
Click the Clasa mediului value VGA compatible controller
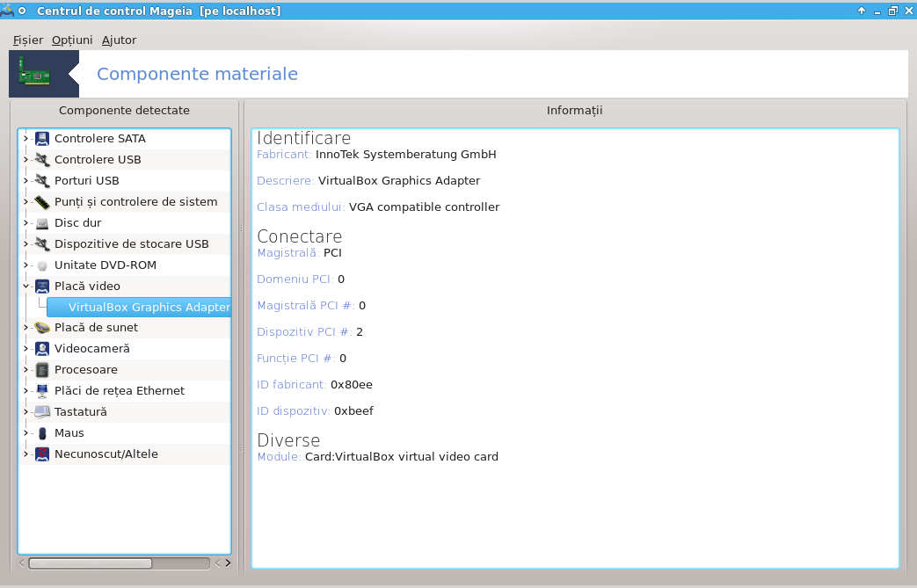click(424, 207)
